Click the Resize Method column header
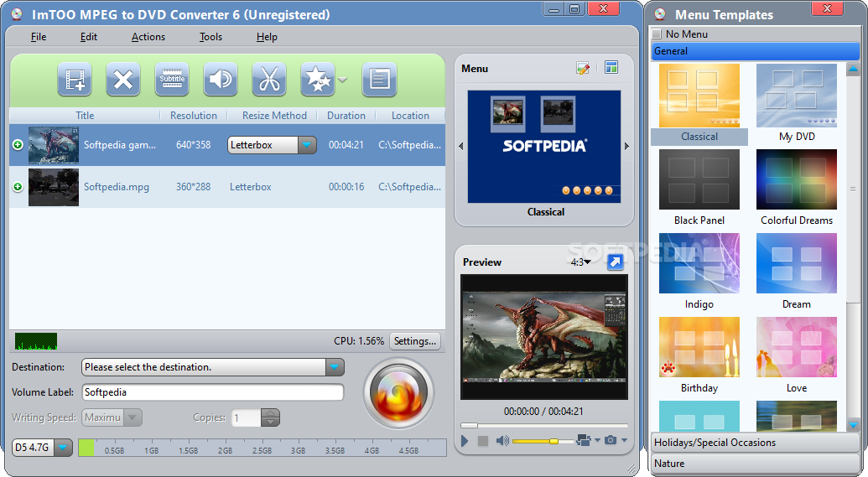868x477 pixels. [274, 115]
